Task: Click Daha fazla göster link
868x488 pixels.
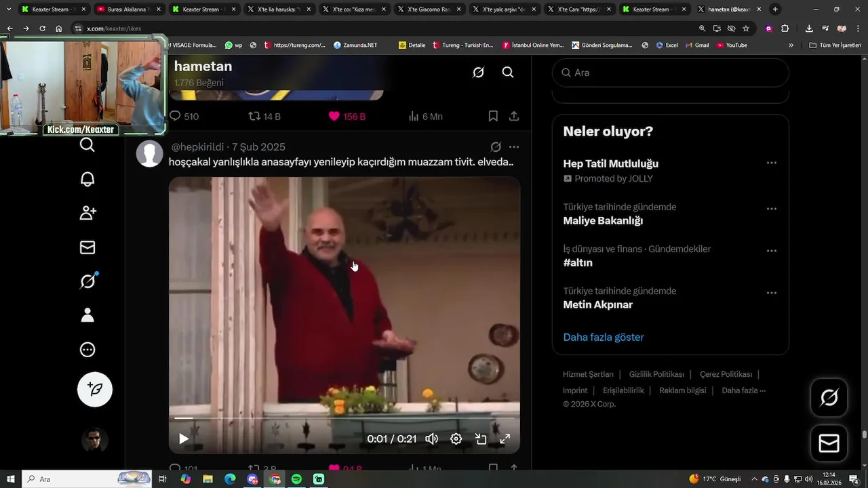Action: [604, 337]
